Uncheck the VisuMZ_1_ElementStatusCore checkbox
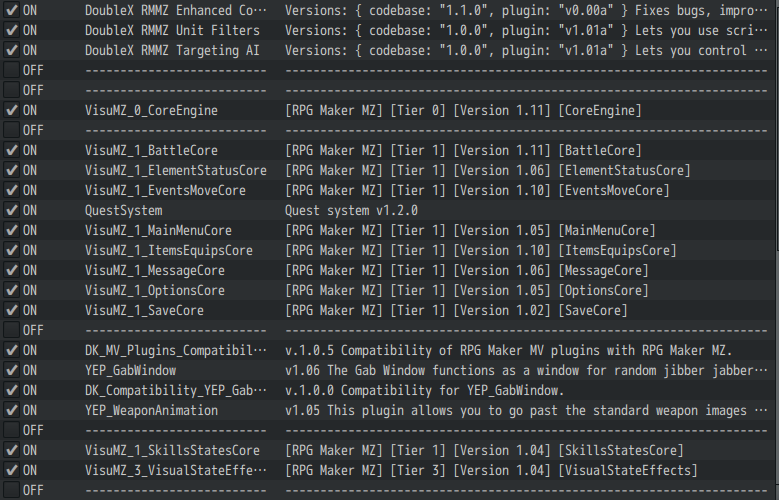The height and width of the screenshot is (500, 779). pos(11,170)
